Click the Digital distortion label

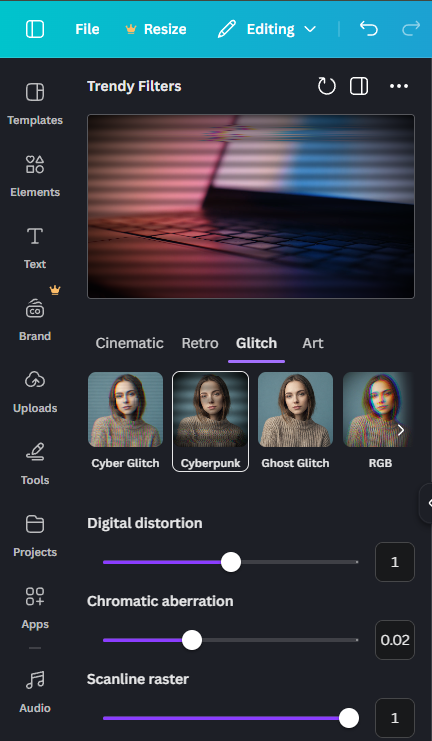pyautogui.click(x=145, y=523)
